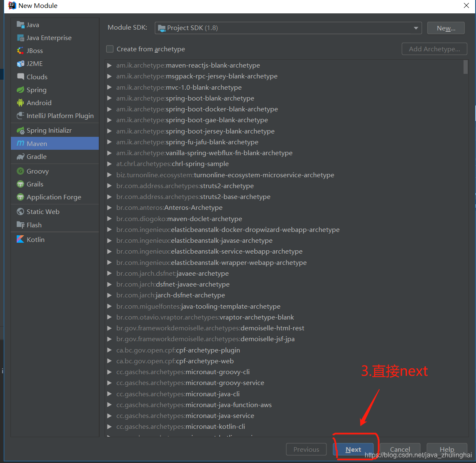Expand maven-reactjs-blank-archetype entry

click(x=109, y=65)
